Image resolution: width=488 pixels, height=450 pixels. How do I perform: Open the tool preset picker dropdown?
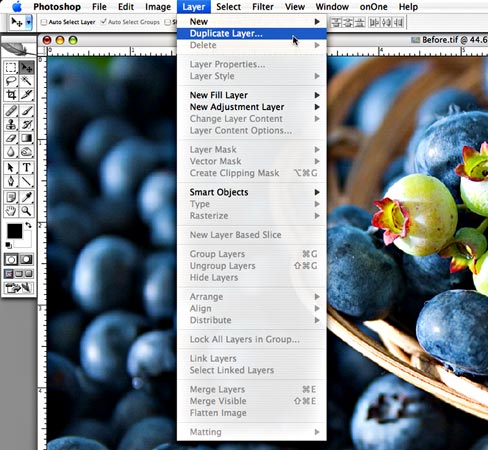pos(29,22)
